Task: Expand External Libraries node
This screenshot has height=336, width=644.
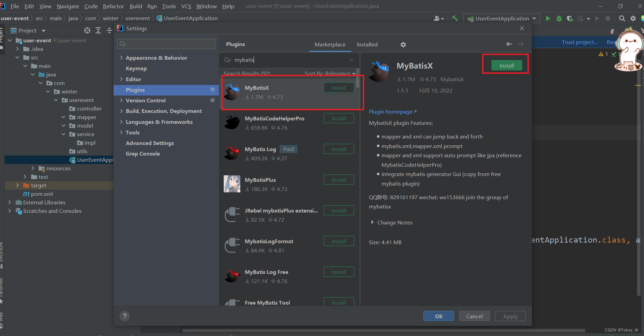Action: click(x=10, y=202)
